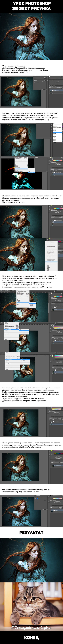Screen dimensions: 63x644
Task: Click the line "Откроем наше изображение"
Action: point(14,66)
